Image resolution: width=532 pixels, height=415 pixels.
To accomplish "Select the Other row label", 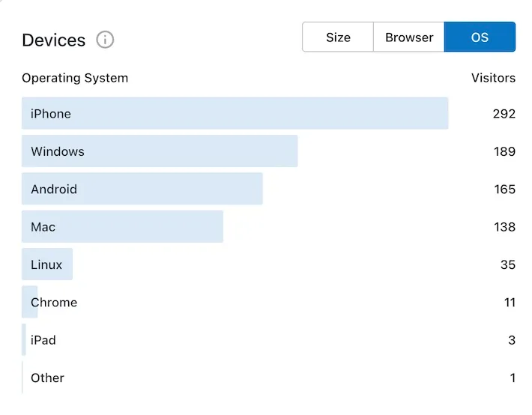I will (x=47, y=378).
